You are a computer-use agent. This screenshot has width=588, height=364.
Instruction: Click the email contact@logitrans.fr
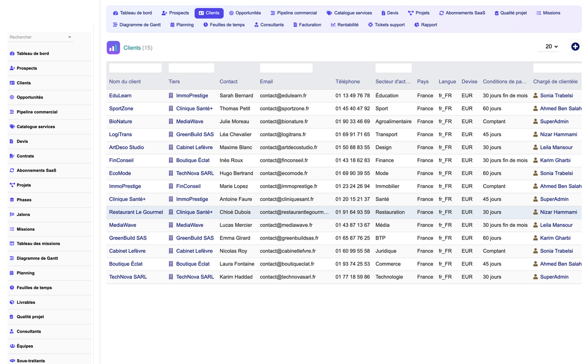coord(283,134)
